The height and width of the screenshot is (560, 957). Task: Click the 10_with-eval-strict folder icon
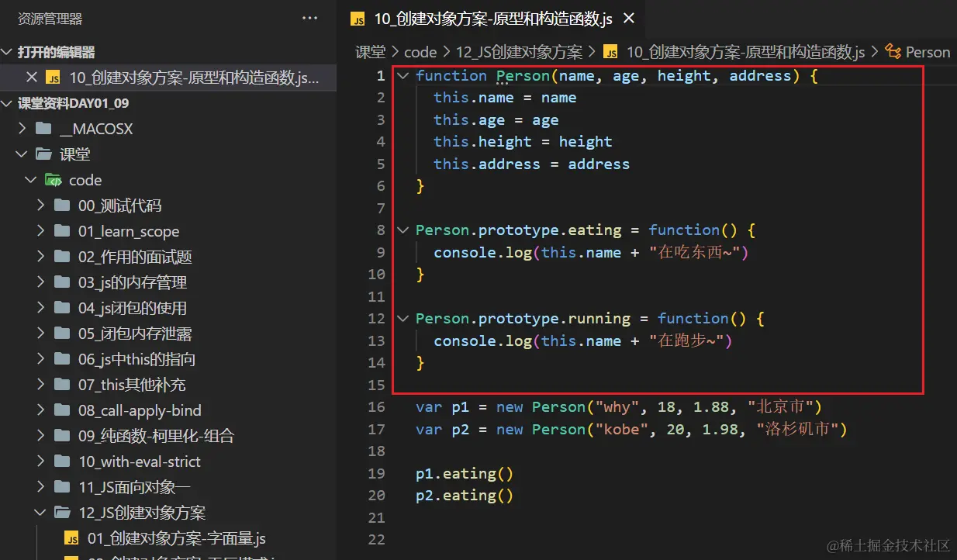point(63,461)
